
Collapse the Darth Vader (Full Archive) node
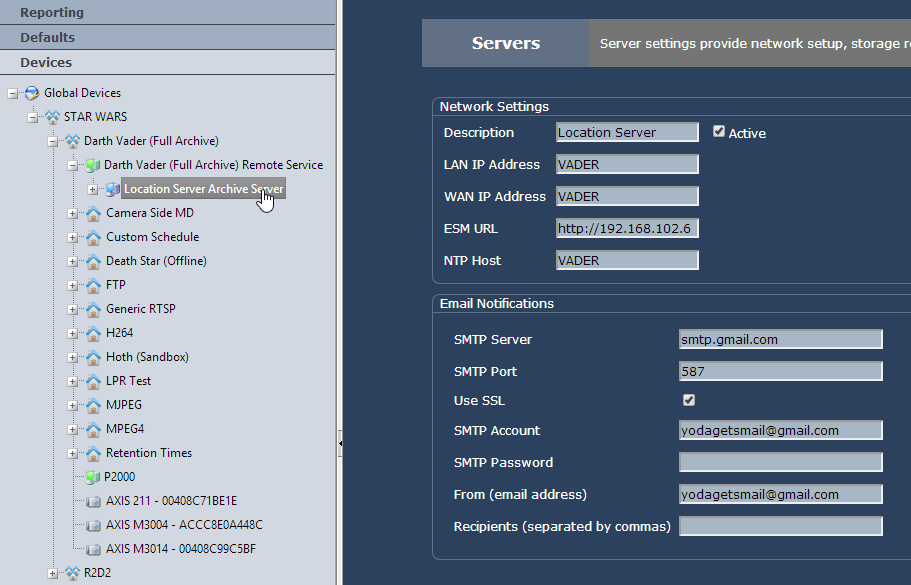(x=52, y=141)
